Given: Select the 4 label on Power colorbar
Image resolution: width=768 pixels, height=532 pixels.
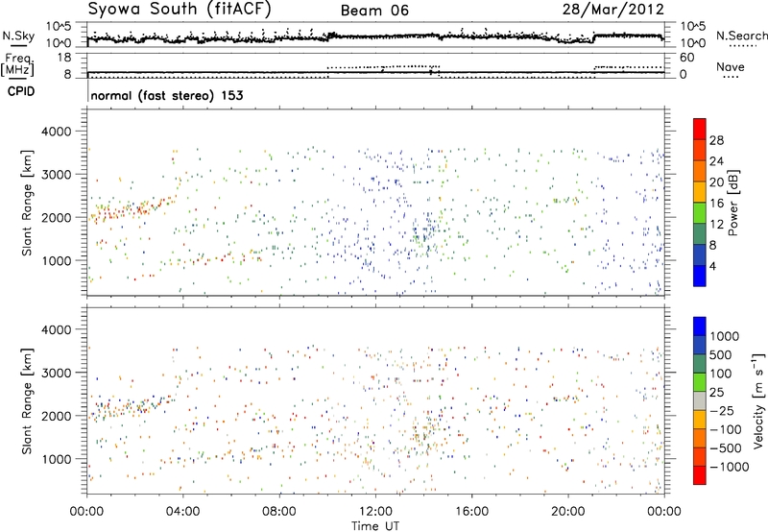Looking at the screenshot, I should coord(712,267).
